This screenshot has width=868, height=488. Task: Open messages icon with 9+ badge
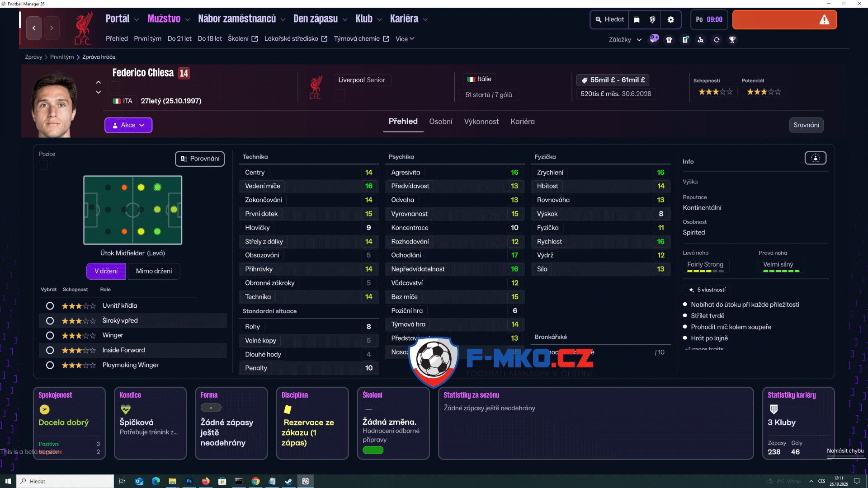click(654, 39)
